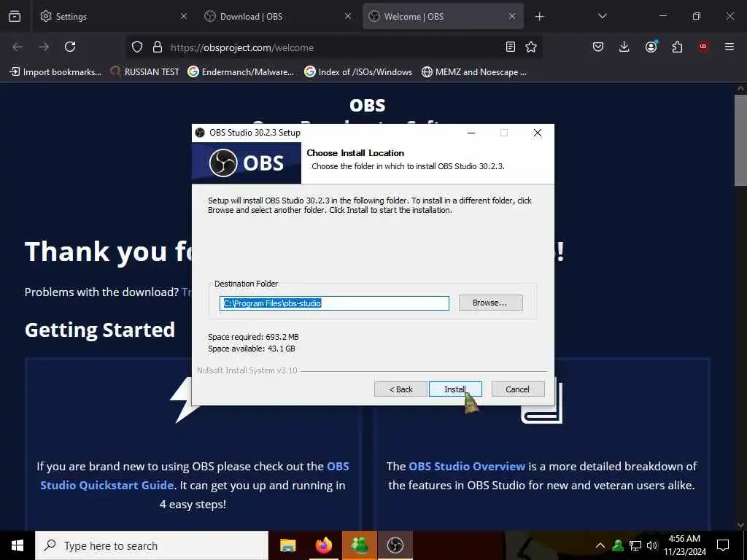
Task: Open the uBlock Origin extension icon
Action: coord(703,47)
